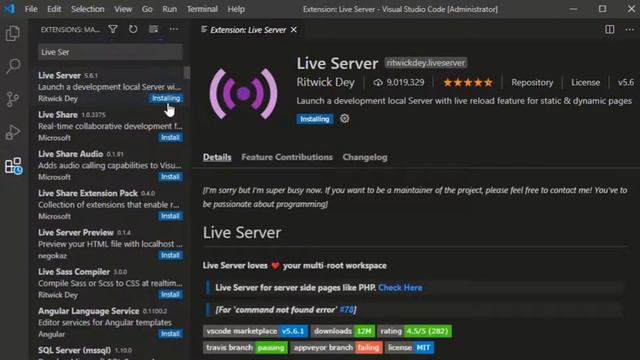
Task: Click the Installing button on details page
Action: pyautogui.click(x=315, y=119)
